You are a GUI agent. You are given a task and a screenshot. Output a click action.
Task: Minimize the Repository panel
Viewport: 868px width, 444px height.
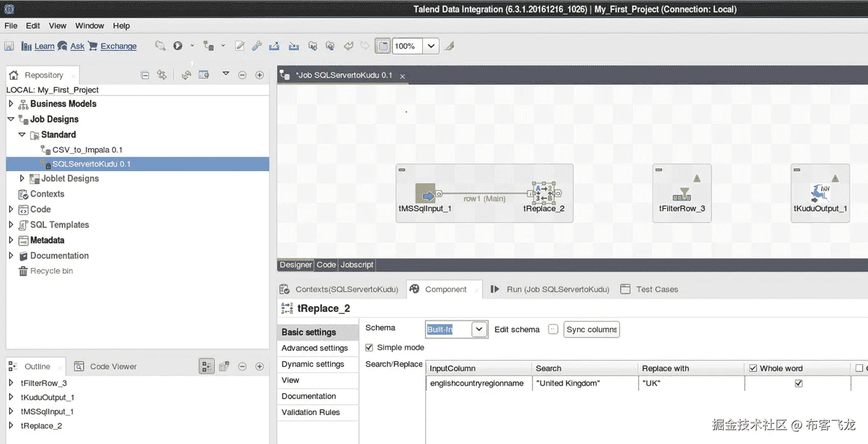(242, 75)
